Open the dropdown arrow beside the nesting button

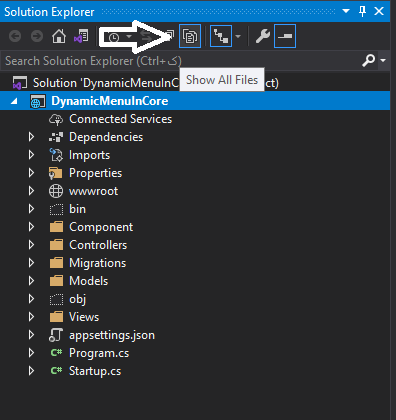(x=238, y=36)
